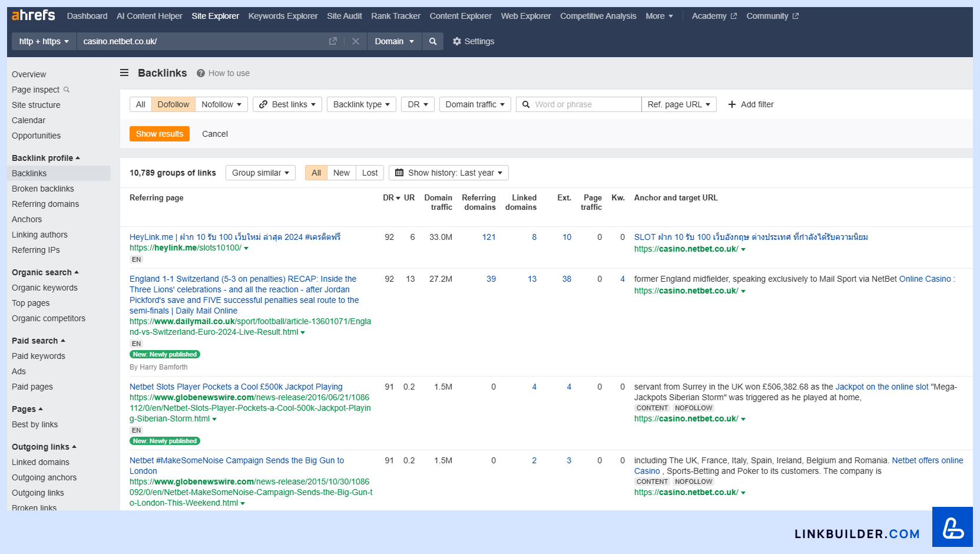Viewport: 980px width, 554px height.
Task: Toggle the Lost links filter
Action: [370, 173]
